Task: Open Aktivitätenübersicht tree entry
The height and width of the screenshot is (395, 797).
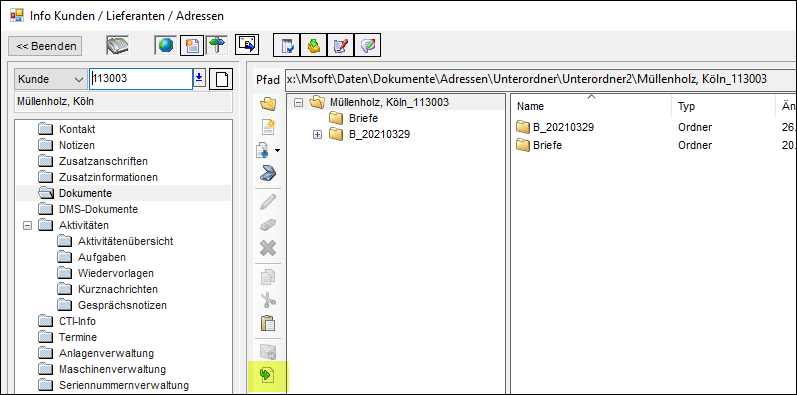Action: coord(125,241)
